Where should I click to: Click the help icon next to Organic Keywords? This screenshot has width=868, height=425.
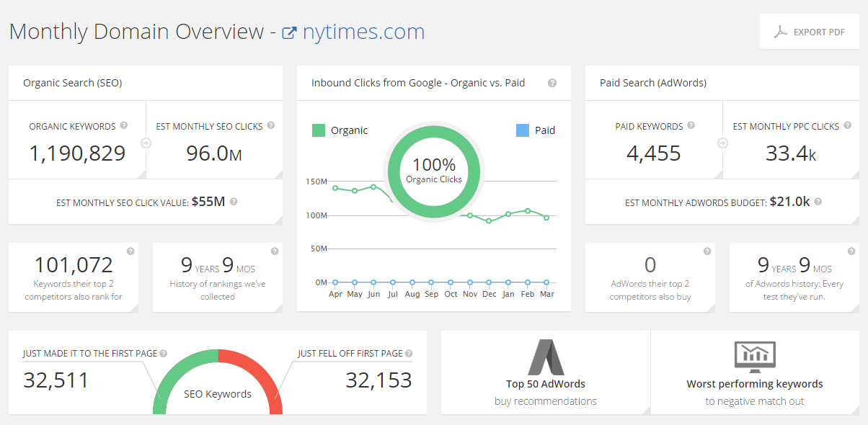point(124,125)
